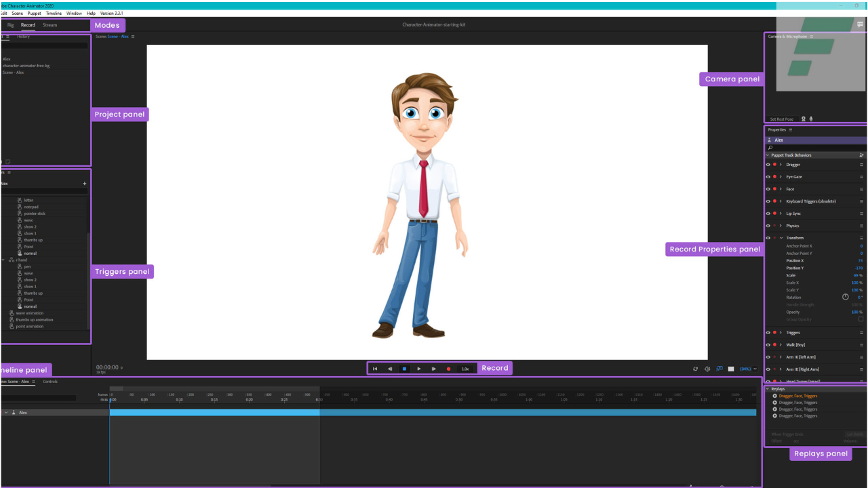Select the wave animation trigger
Viewport: 868px width, 488px height.
(x=29, y=313)
